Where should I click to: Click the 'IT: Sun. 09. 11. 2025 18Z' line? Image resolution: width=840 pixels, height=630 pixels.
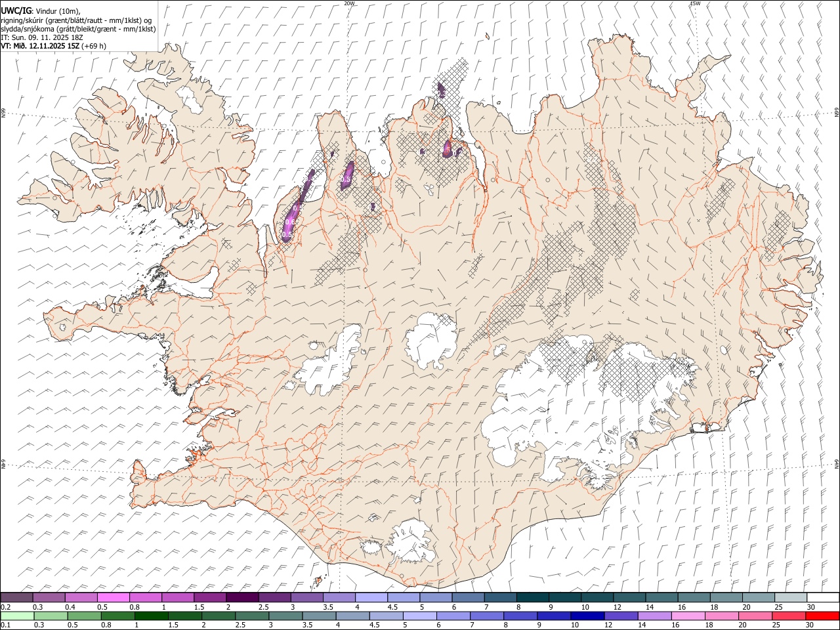coord(42,37)
